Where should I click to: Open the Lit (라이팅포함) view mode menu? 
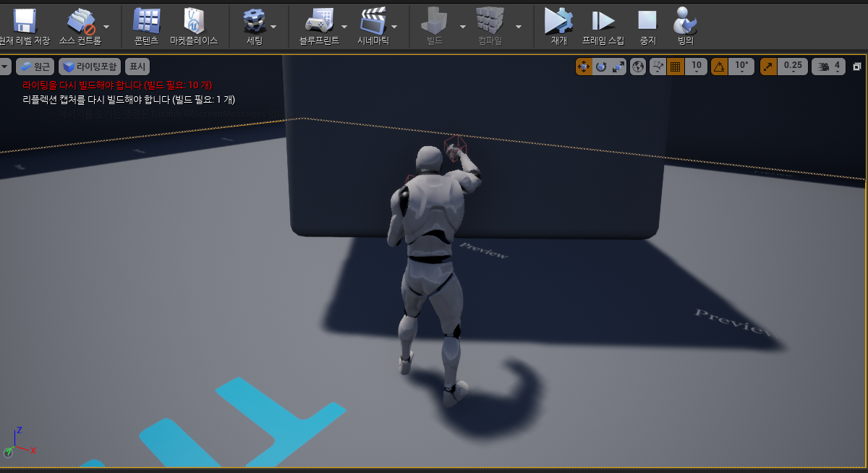(x=90, y=67)
